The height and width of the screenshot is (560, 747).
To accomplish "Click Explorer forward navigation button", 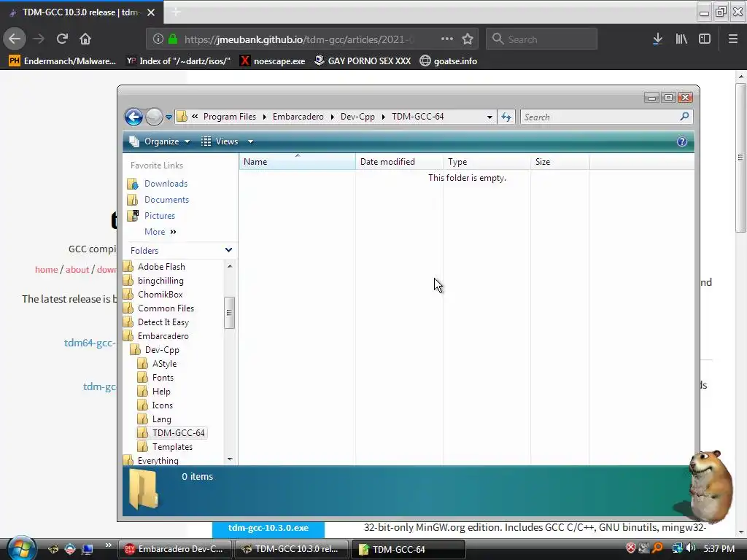I will pyautogui.click(x=154, y=117).
